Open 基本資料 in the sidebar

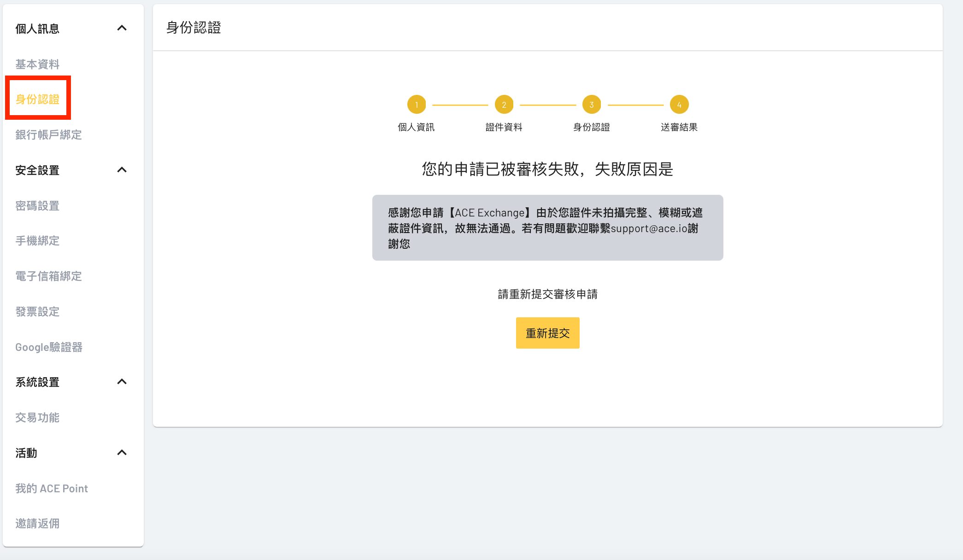coord(37,64)
